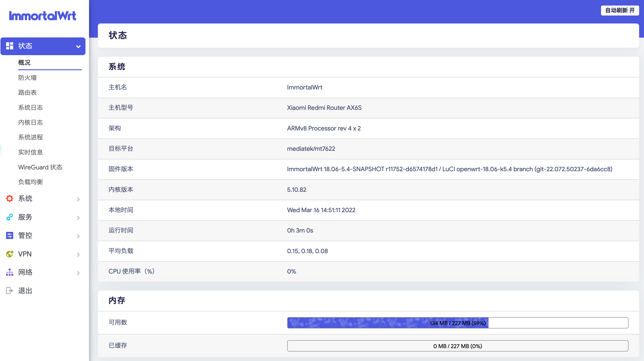Click the VPN globe shield icon

click(10, 254)
